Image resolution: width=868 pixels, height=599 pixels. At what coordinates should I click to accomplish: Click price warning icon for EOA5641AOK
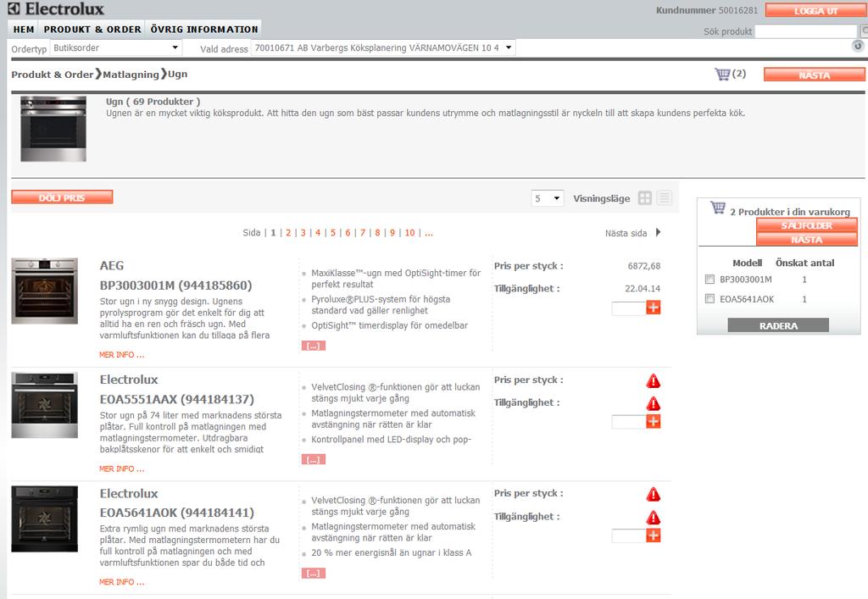[x=654, y=495]
